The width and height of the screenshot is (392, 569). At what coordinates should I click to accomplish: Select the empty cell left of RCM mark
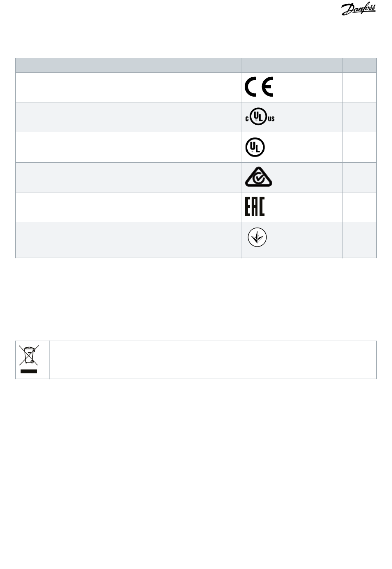click(x=128, y=177)
